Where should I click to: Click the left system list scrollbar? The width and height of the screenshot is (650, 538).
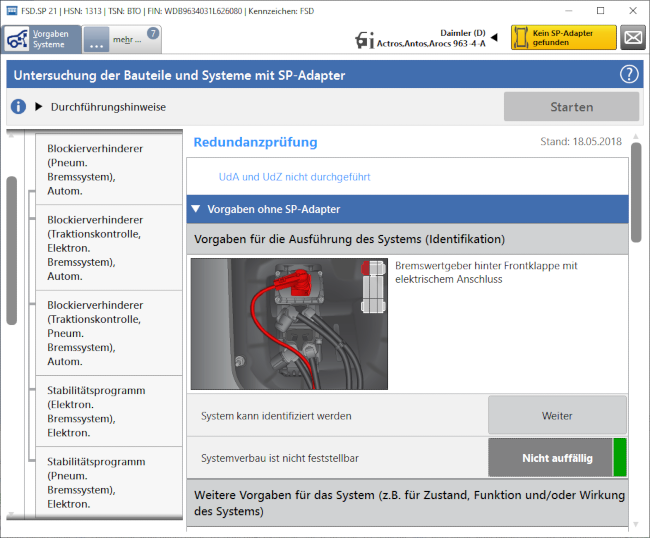click(11, 250)
